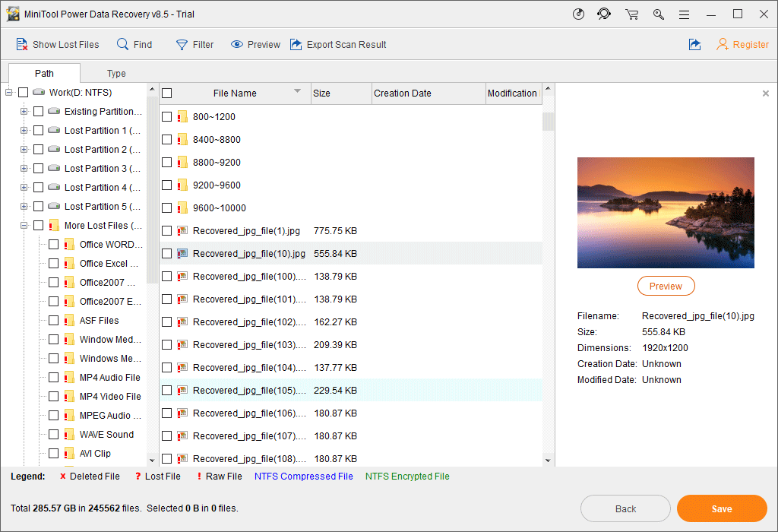
Task: Tick the Office WORD tree checkbox
Action: coord(54,244)
